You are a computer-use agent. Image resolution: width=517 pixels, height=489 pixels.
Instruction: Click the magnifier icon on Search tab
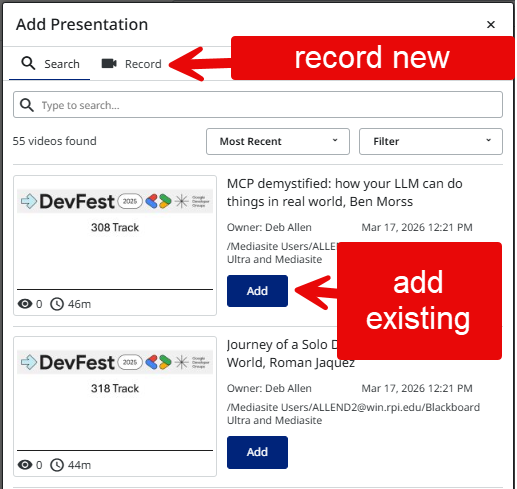tap(28, 63)
